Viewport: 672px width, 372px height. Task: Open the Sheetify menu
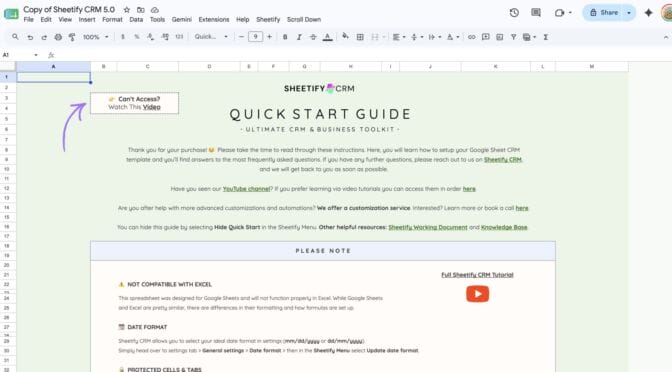point(268,20)
